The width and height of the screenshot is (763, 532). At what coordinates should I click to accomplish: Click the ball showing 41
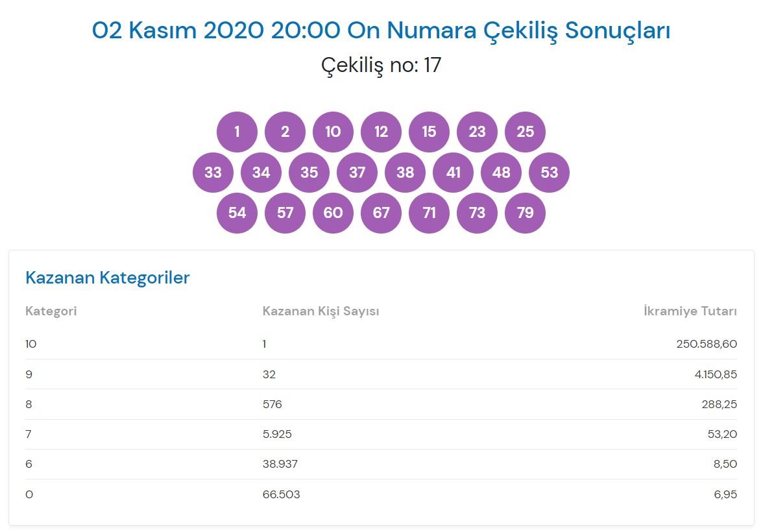click(x=453, y=173)
